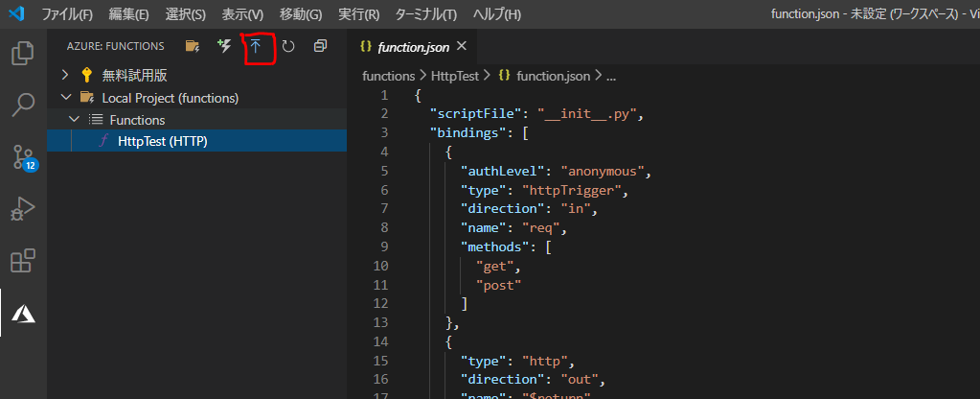Click the Create Function lightning icon
Viewport: 980px width, 399px height.
(224, 46)
